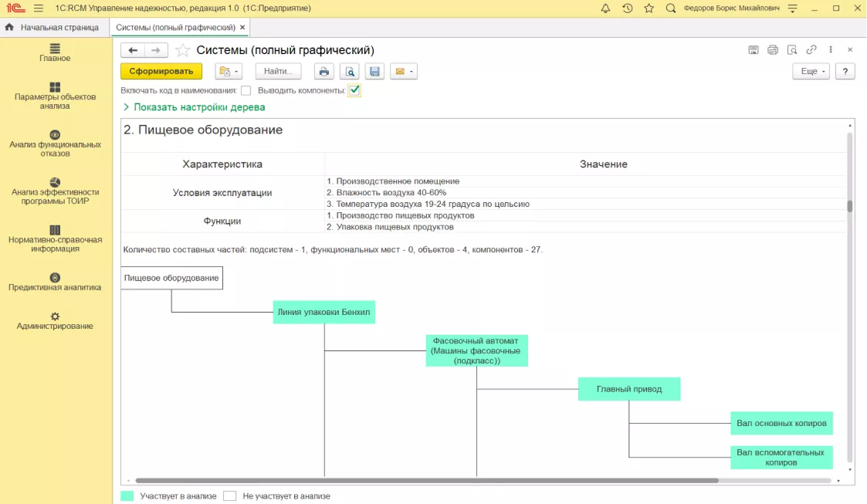Click the print icon in report toolbar
867x504 pixels.
324,71
